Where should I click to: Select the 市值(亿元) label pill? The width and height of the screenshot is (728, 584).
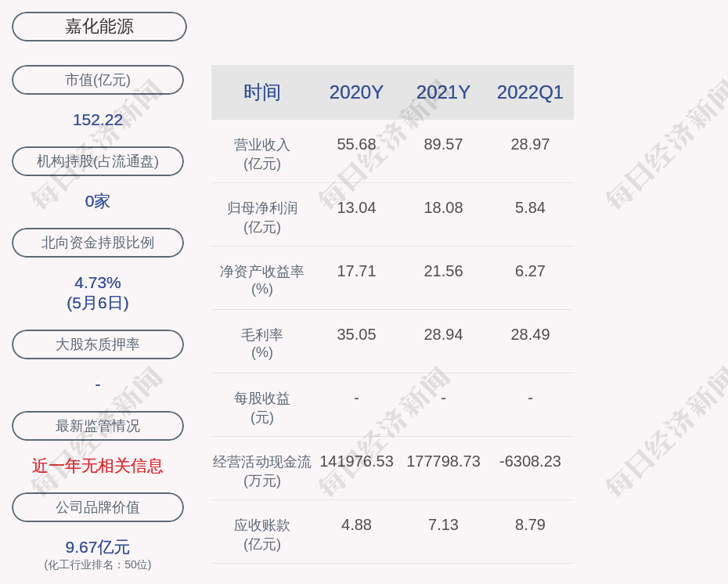(98, 80)
